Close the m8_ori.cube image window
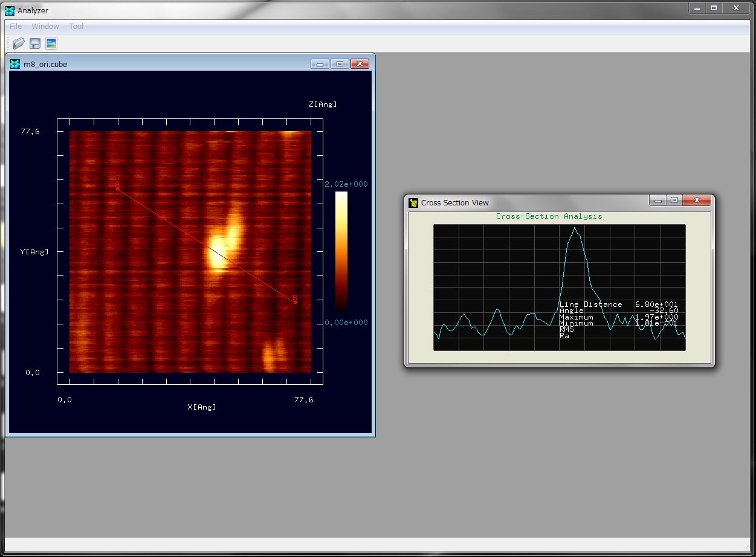The height and width of the screenshot is (557, 756). click(x=360, y=64)
